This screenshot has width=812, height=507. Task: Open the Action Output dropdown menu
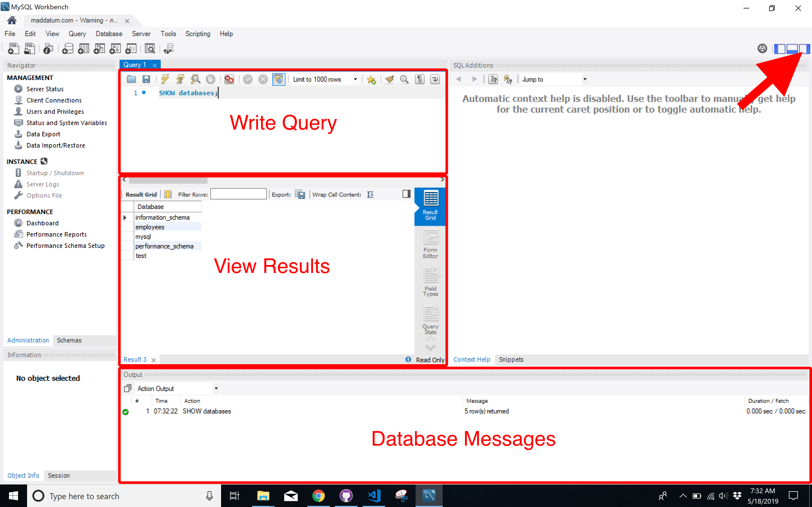216,388
